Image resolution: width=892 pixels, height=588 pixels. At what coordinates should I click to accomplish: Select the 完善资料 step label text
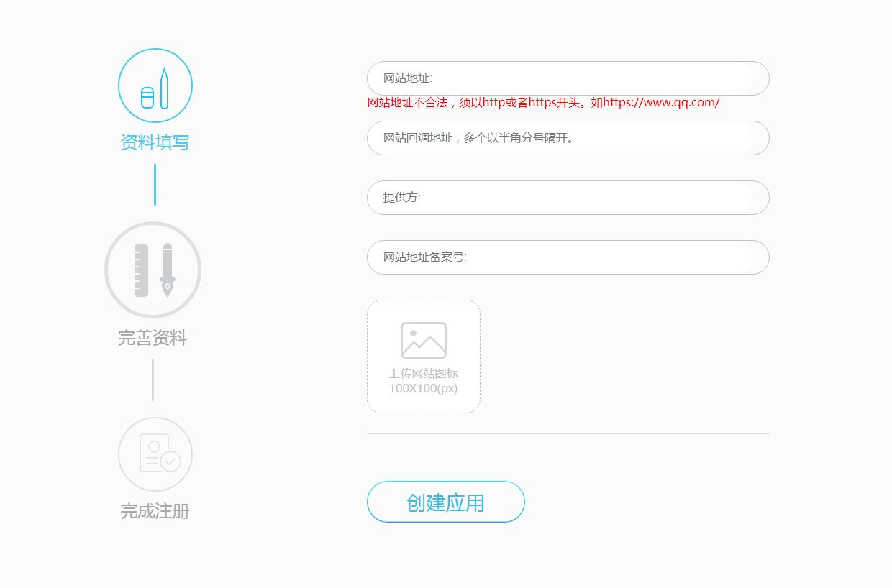tap(153, 338)
